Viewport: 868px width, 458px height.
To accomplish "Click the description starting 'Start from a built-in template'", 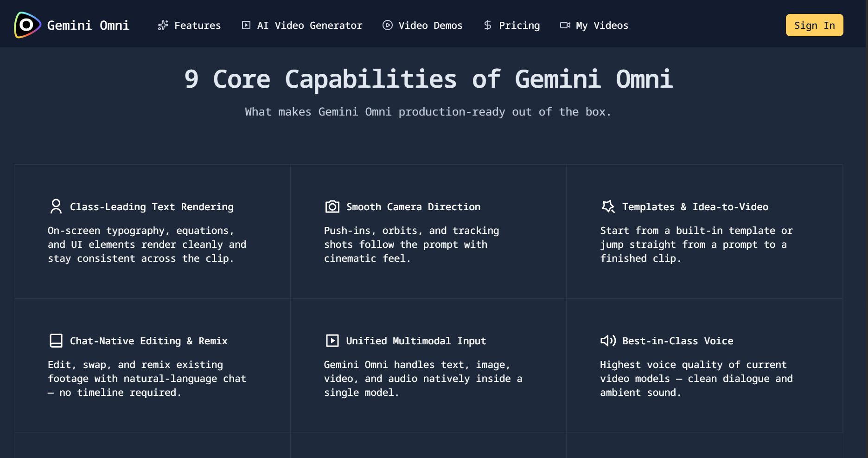I will [696, 245].
